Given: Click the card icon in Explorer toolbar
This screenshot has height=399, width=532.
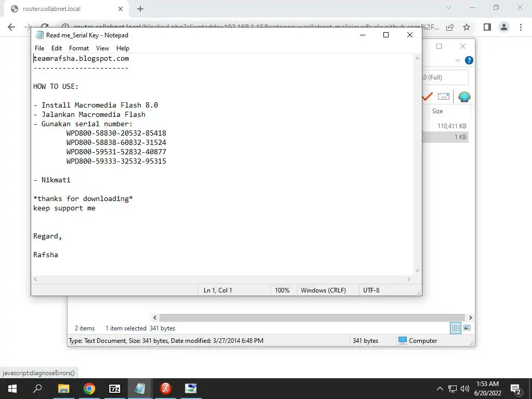Looking at the screenshot, I should tap(444, 96).
